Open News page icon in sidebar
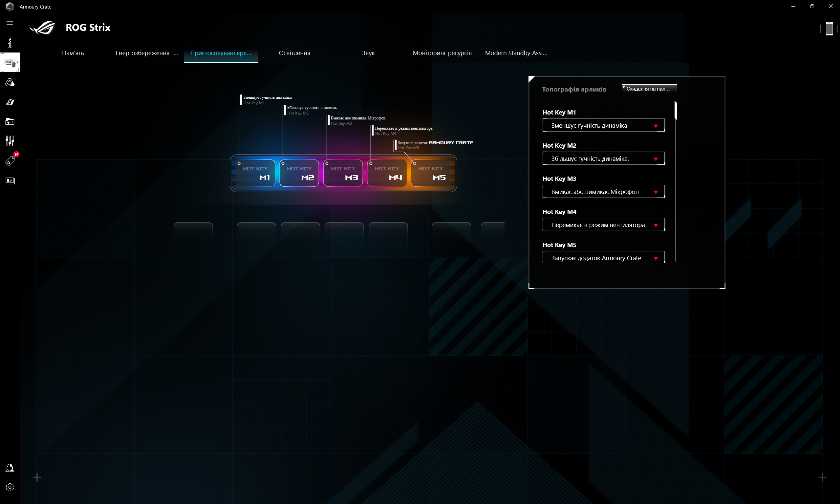 (10, 181)
